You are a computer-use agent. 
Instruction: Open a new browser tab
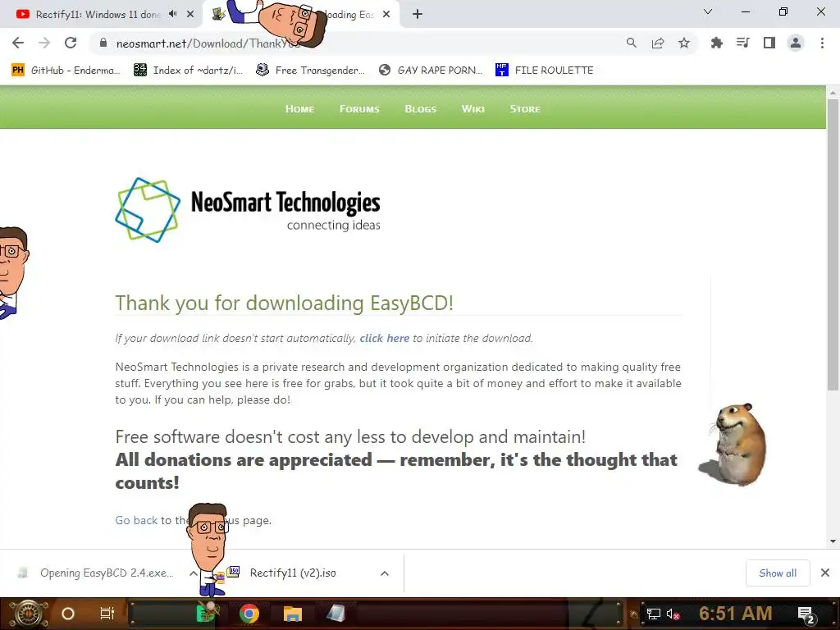coord(418,15)
